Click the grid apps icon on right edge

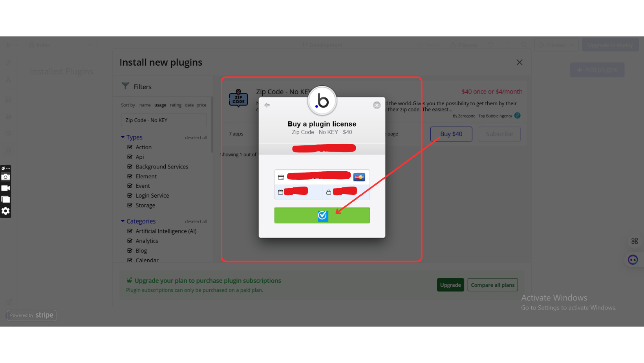click(x=635, y=241)
